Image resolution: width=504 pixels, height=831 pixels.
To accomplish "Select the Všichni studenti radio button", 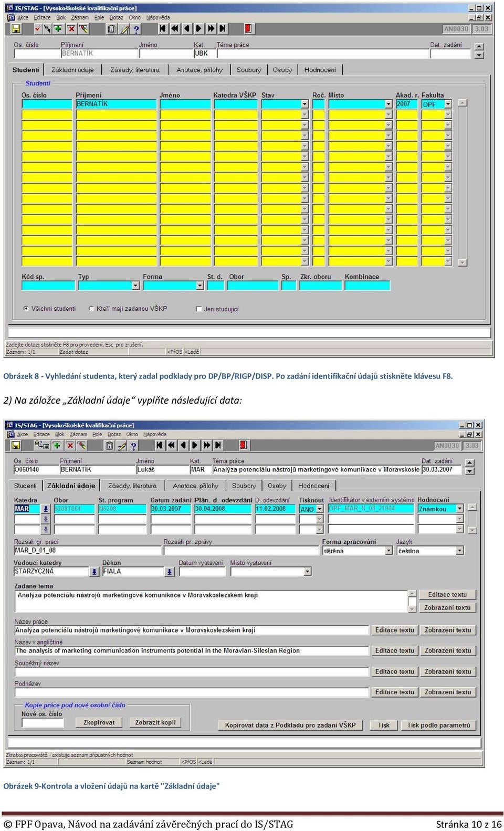I will pos(26,309).
